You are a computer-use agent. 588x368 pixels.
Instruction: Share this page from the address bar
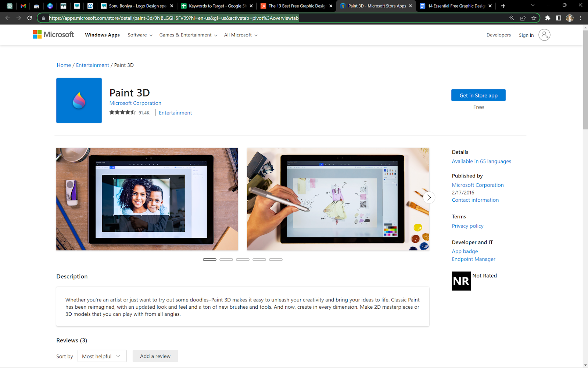pos(523,18)
